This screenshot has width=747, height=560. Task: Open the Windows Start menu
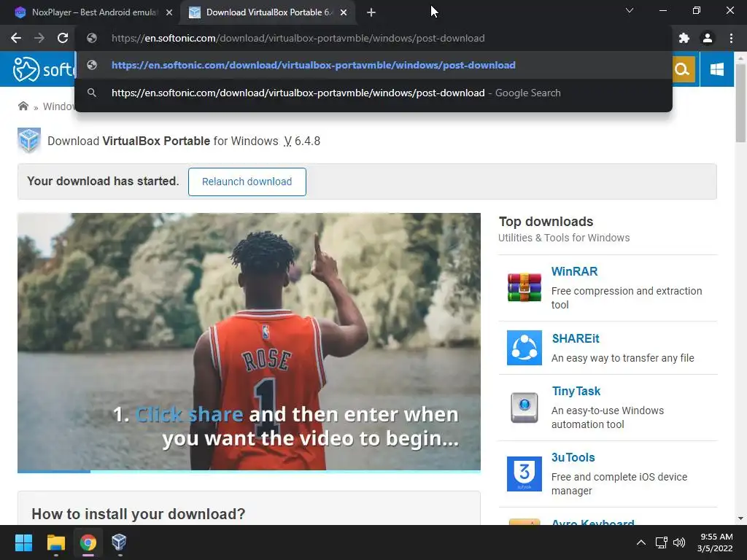pyautogui.click(x=23, y=542)
